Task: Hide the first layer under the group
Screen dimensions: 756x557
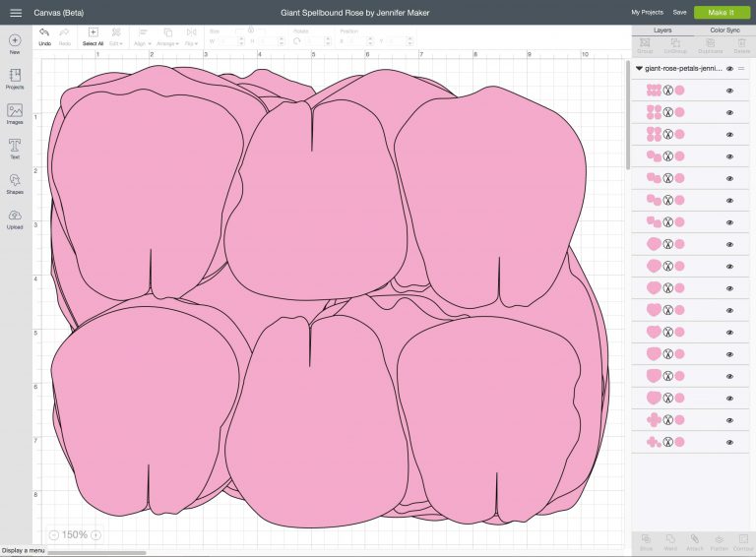Action: (x=729, y=91)
